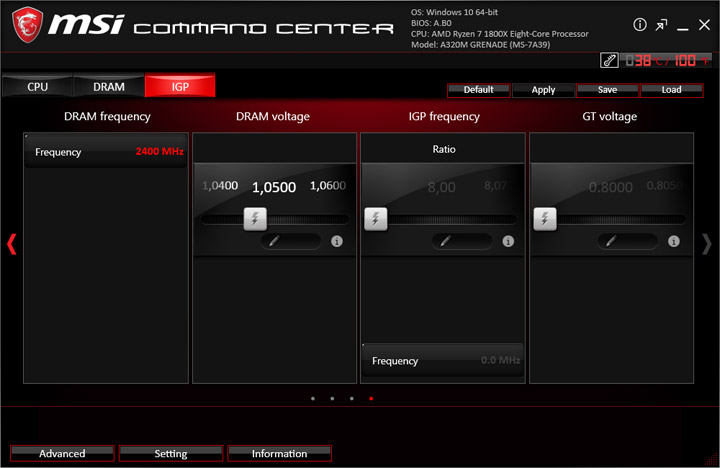Click the DRAM voltage slider thumb

tap(255, 219)
